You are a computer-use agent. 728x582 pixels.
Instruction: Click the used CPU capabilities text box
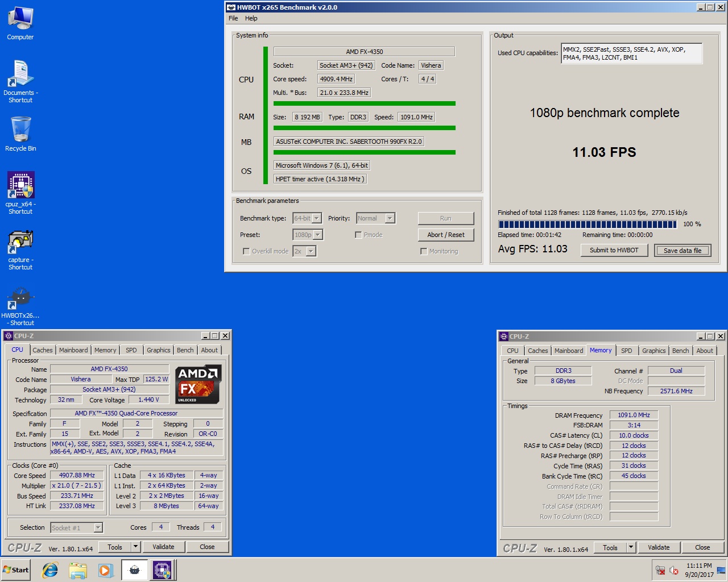point(631,53)
